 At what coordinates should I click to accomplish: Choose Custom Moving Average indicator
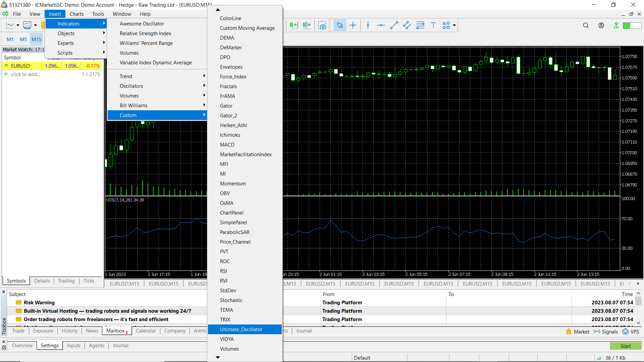pyautogui.click(x=245, y=28)
